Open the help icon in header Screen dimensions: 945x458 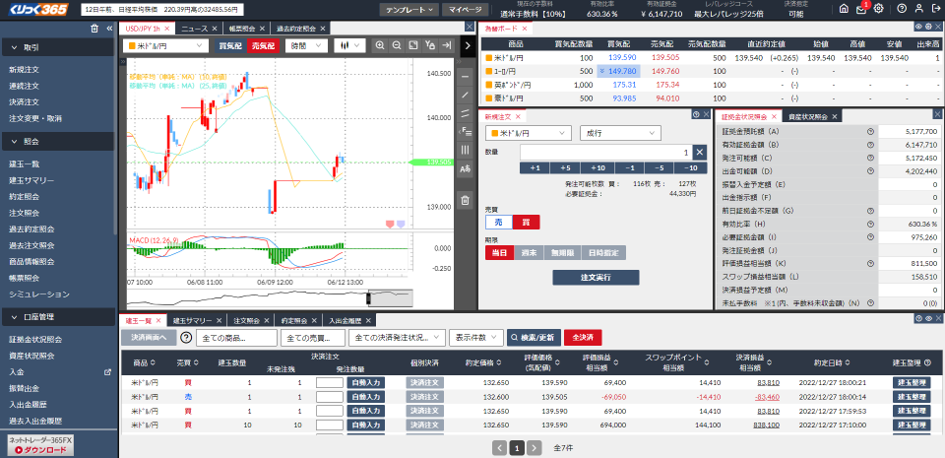[902, 8]
